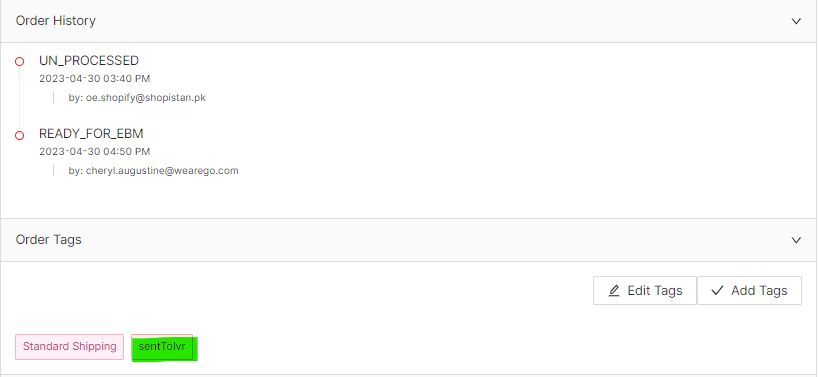Click the checkmark icon on Add Tags

pos(717,290)
